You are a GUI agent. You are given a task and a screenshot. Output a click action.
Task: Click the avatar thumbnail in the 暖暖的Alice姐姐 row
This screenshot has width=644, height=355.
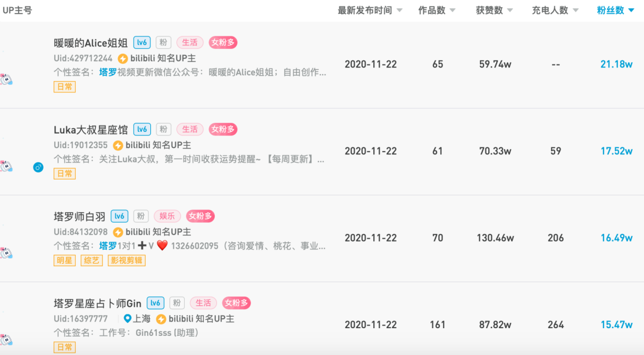coord(7,80)
